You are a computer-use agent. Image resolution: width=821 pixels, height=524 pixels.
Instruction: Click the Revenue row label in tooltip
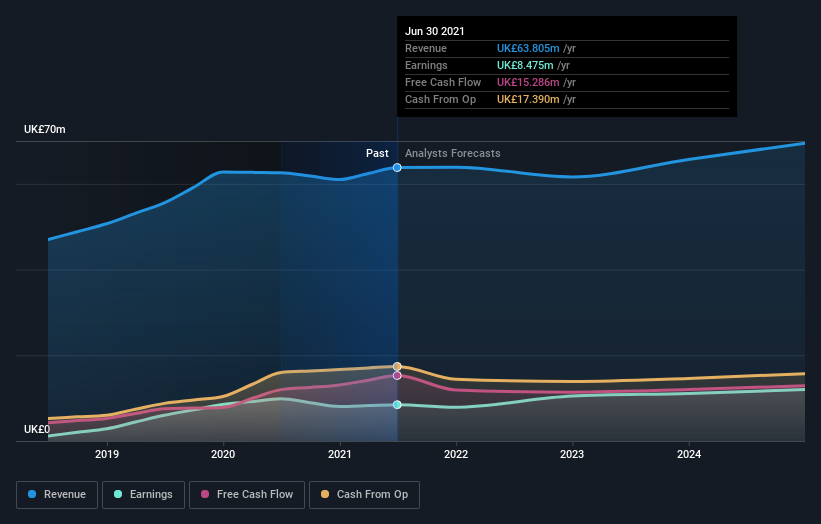click(x=426, y=48)
